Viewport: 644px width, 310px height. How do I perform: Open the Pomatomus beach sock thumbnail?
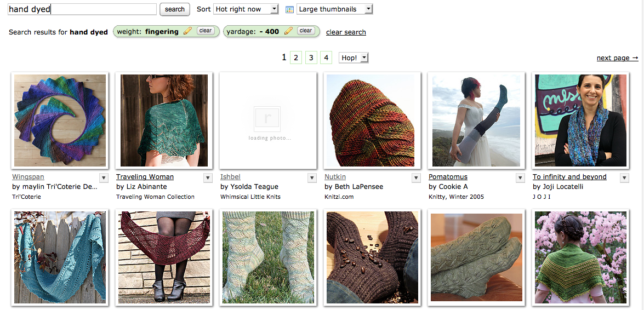(476, 120)
